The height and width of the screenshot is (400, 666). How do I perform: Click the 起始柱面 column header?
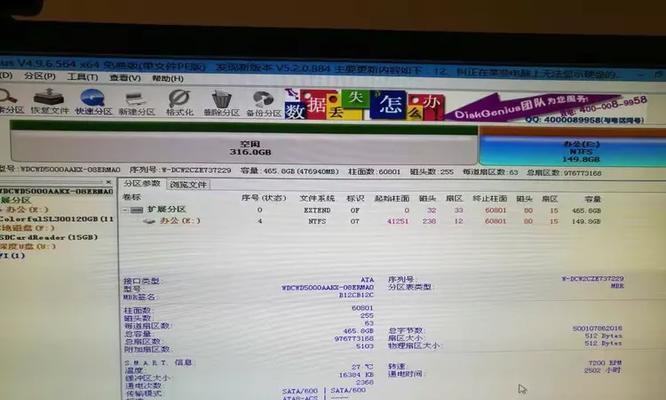point(392,198)
